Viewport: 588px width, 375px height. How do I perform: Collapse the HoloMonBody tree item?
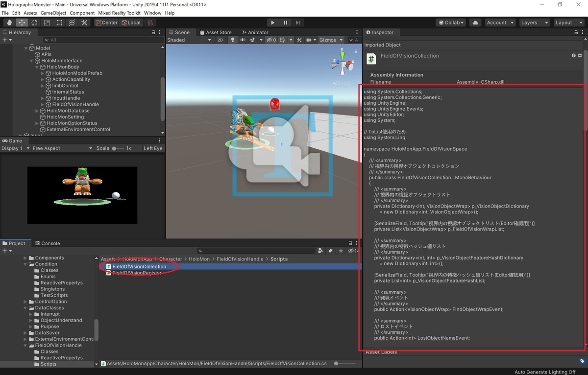point(37,67)
